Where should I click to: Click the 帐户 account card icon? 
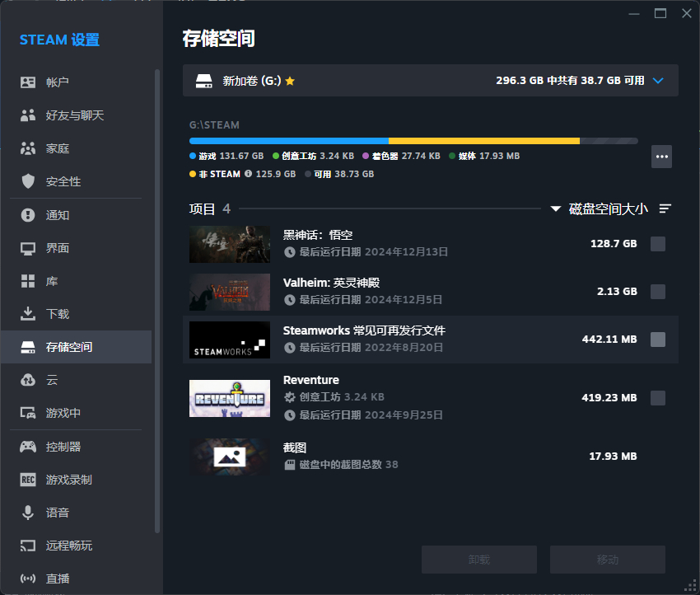(x=28, y=82)
